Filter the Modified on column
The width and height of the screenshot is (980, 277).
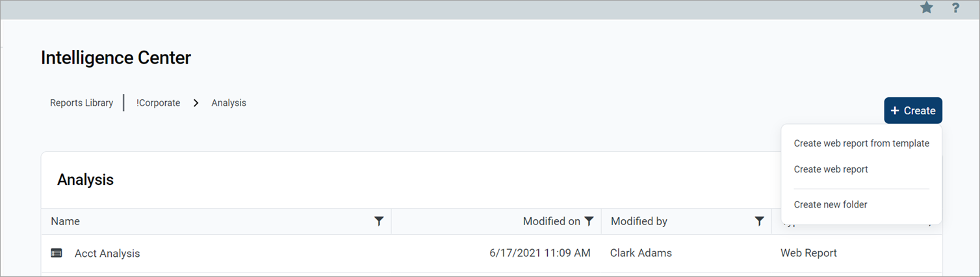(x=589, y=221)
